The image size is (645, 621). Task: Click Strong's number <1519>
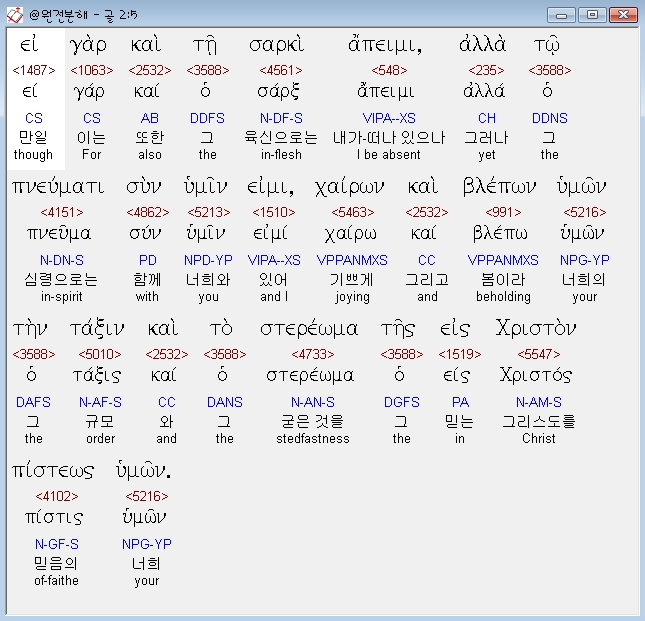pos(459,354)
